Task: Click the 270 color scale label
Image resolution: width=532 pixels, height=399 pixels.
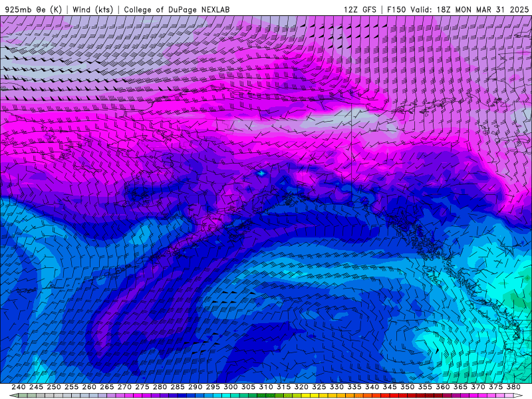Action: pyautogui.click(x=124, y=387)
